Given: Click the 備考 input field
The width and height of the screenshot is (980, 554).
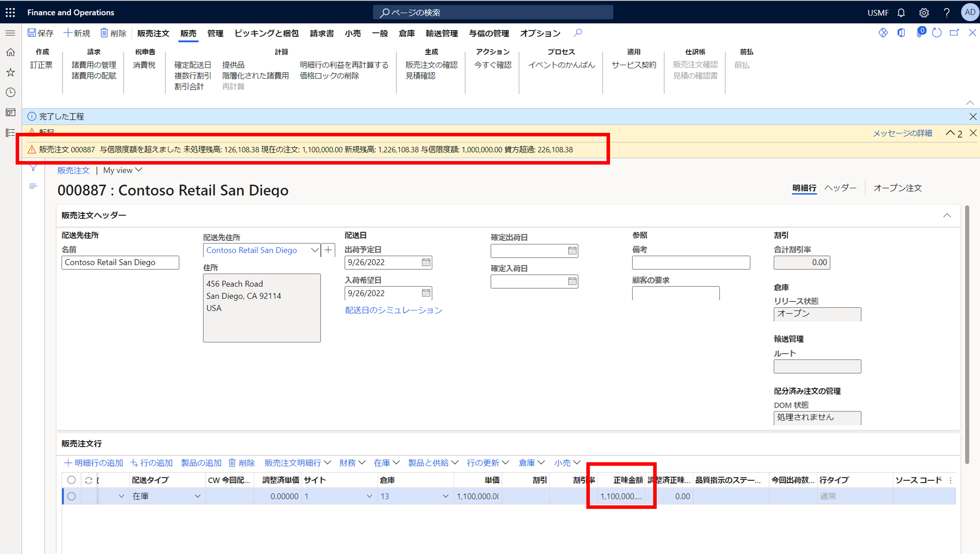Looking at the screenshot, I should pos(691,263).
